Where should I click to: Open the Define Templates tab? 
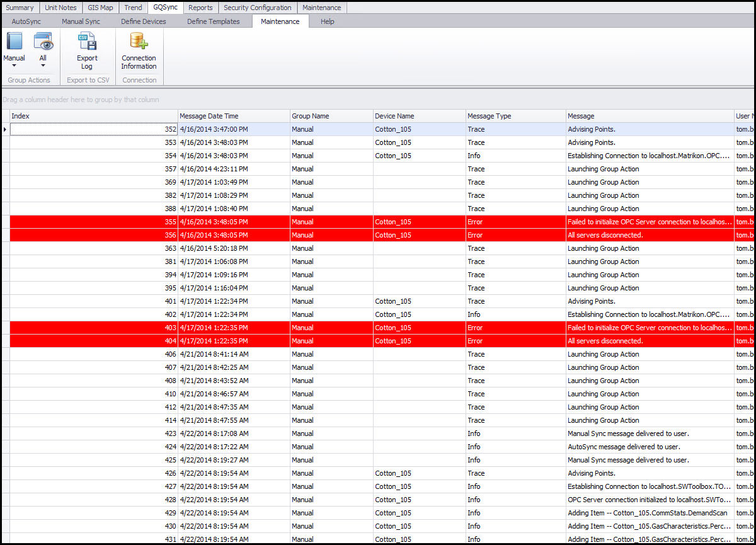click(213, 21)
